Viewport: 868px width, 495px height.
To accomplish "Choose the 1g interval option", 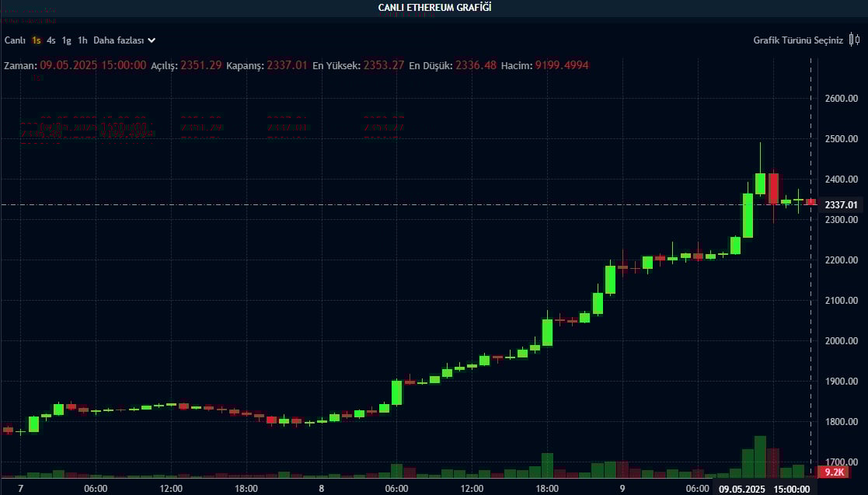I will 67,40.
